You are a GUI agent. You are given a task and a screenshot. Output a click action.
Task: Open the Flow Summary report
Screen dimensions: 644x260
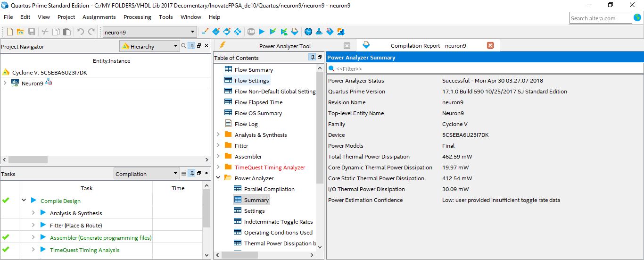point(254,69)
